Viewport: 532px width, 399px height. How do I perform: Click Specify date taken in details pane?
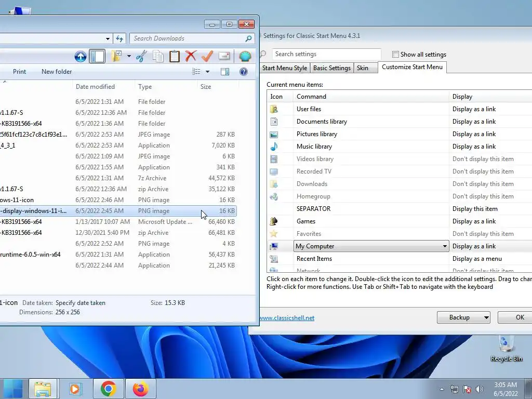click(81, 303)
